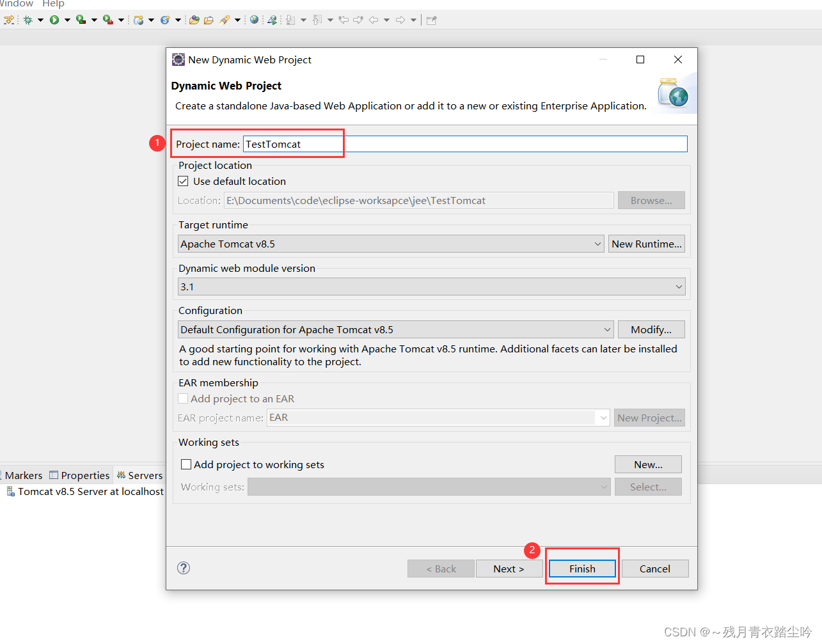The image size is (822, 644).
Task: Uncheck Use default location checkbox
Action: [x=183, y=181]
